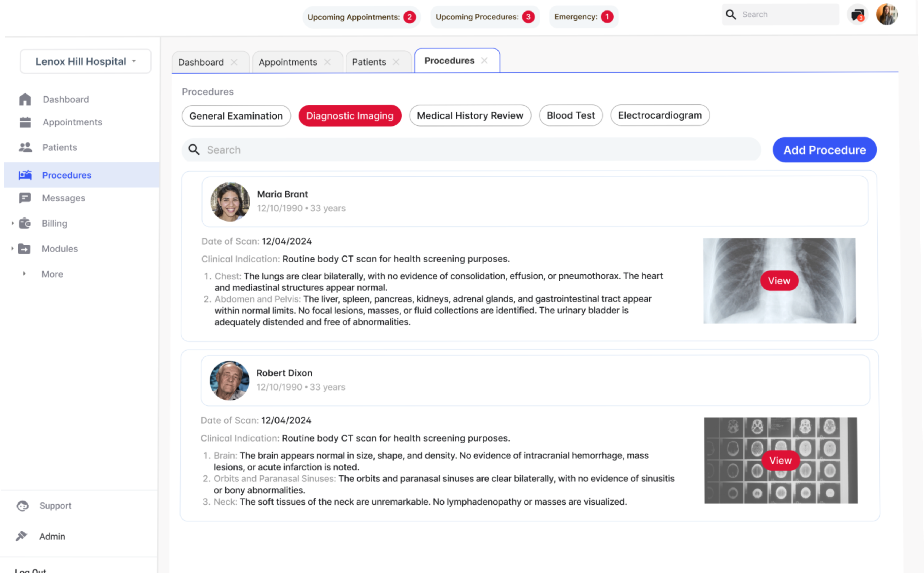Switch to the Appointments tab

(x=288, y=62)
